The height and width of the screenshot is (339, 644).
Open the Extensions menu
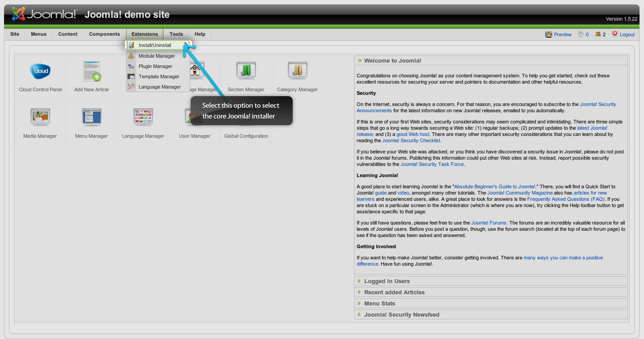click(x=145, y=34)
